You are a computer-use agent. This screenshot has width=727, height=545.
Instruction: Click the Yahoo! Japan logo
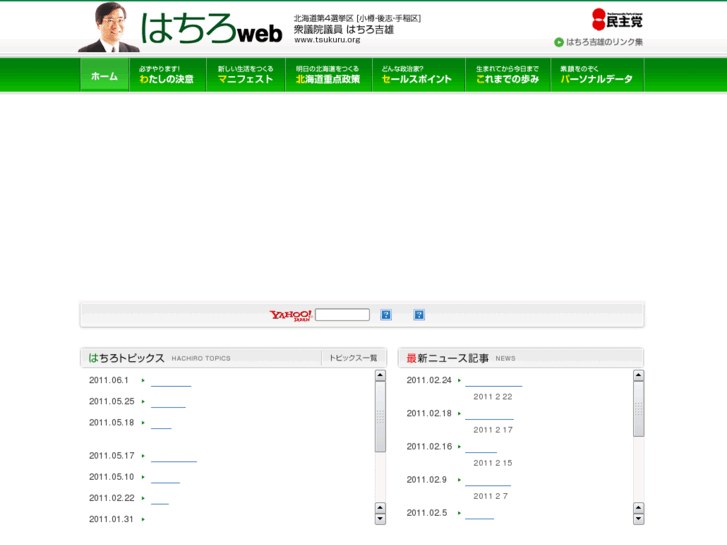tap(291, 315)
